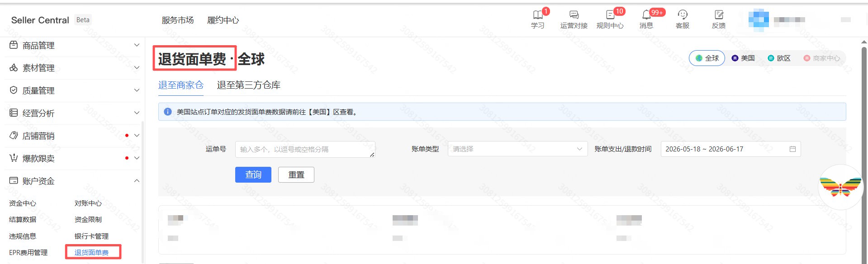Click 店铺营销 sidebar icon
868x264 pixels.
click(14, 136)
